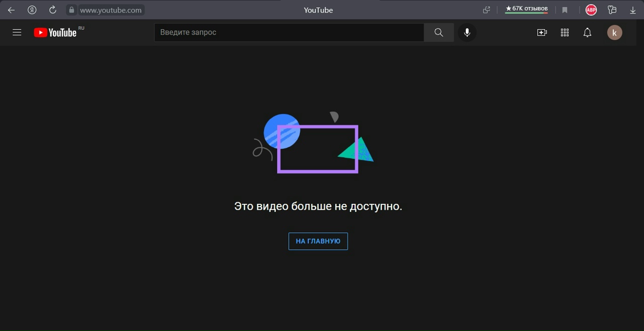This screenshot has width=644, height=331.
Task: Open the 67K отзывов site reviews
Action: [526, 9]
